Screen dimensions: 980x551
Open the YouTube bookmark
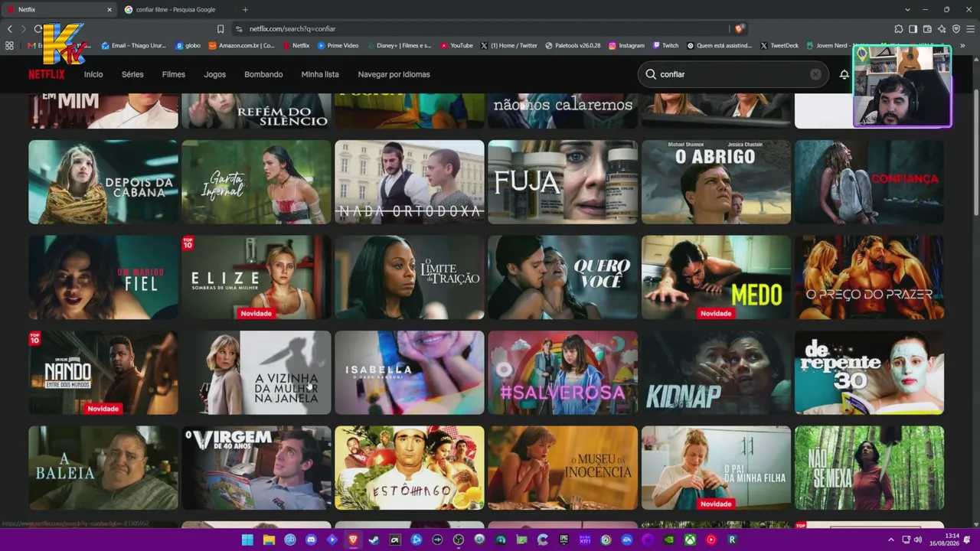pyautogui.click(x=456, y=46)
